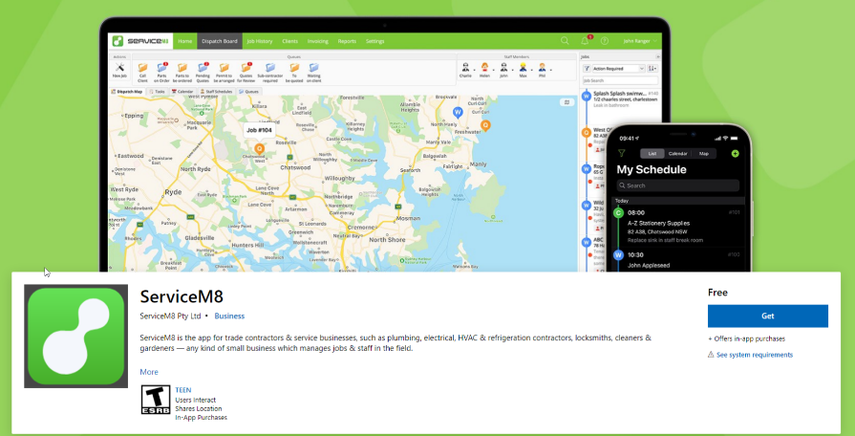Open the Action Required filter dropdown
The height and width of the screenshot is (436, 855).
pos(619,69)
